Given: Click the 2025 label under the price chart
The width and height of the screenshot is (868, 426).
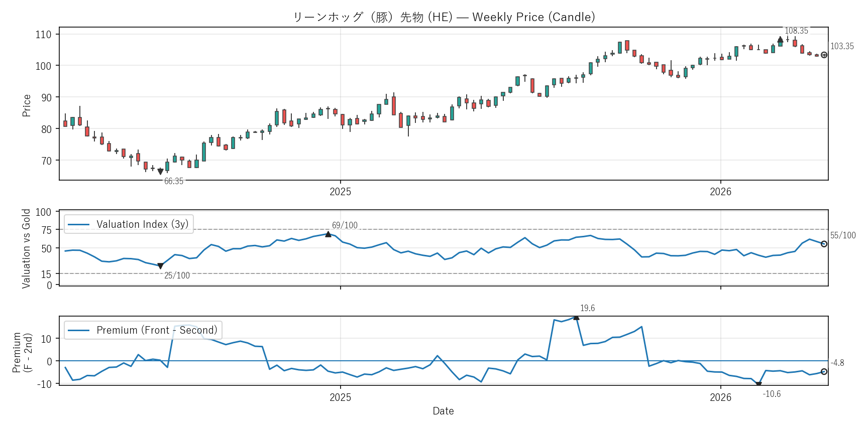Looking at the screenshot, I should (340, 192).
